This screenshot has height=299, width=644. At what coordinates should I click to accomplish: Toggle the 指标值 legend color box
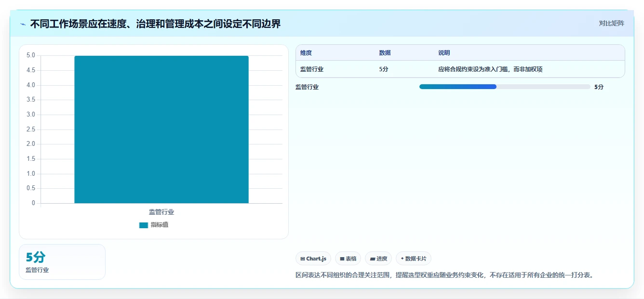144,225
